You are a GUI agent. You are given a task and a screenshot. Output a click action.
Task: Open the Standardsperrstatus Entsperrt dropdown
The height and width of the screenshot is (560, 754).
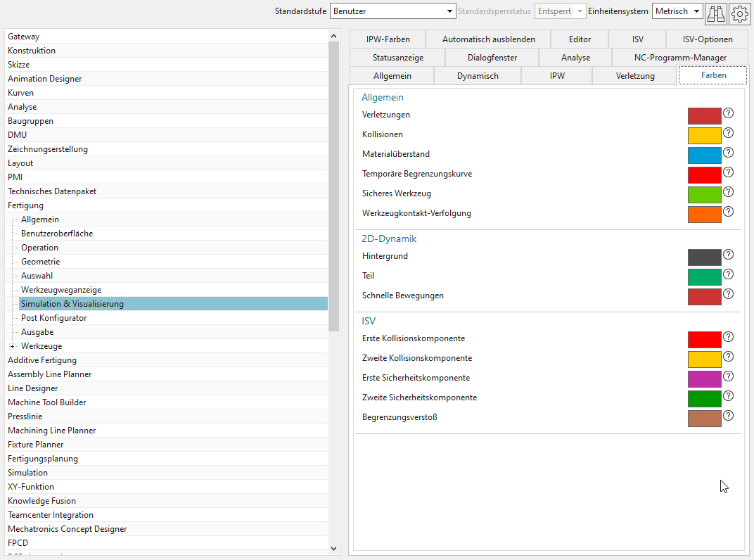560,11
